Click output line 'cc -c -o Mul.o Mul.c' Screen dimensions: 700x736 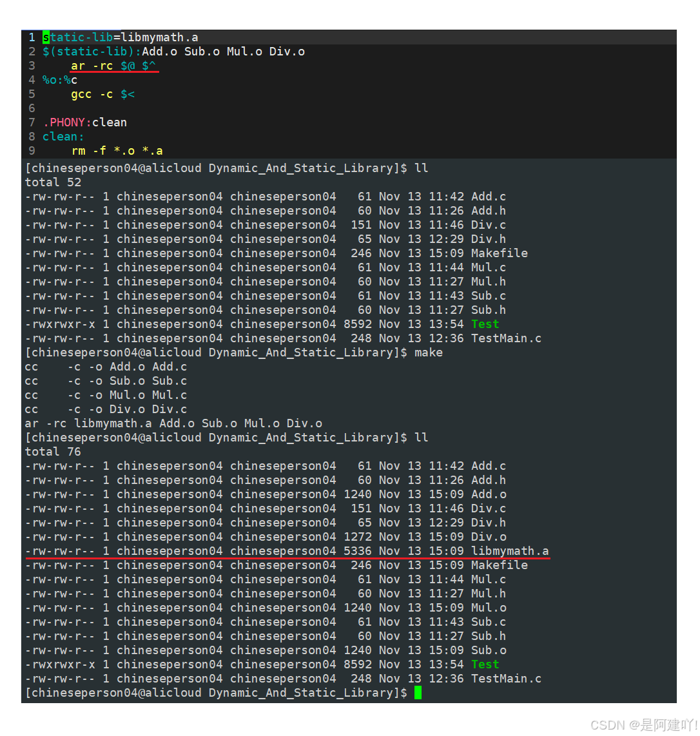pyautogui.click(x=106, y=395)
